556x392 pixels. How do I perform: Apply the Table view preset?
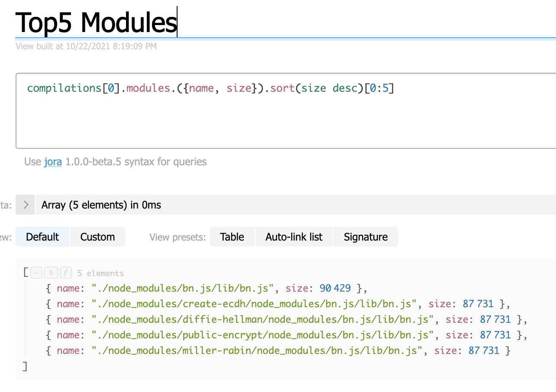pyautogui.click(x=232, y=237)
